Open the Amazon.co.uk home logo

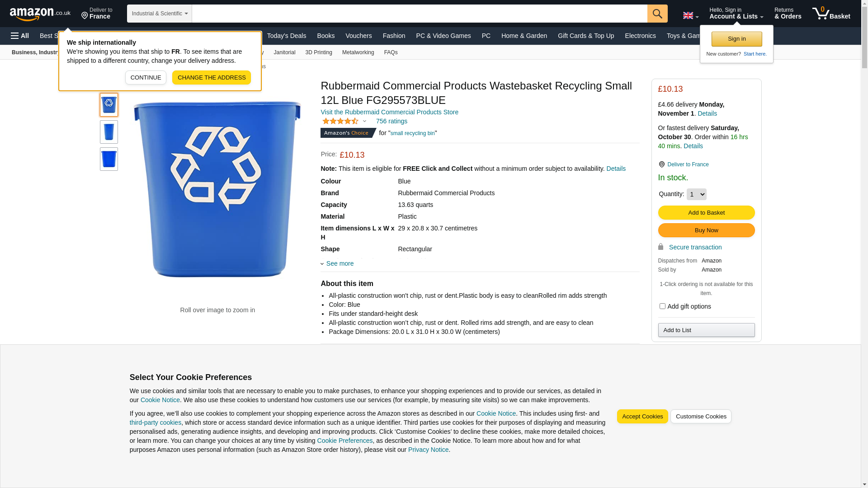(x=40, y=14)
